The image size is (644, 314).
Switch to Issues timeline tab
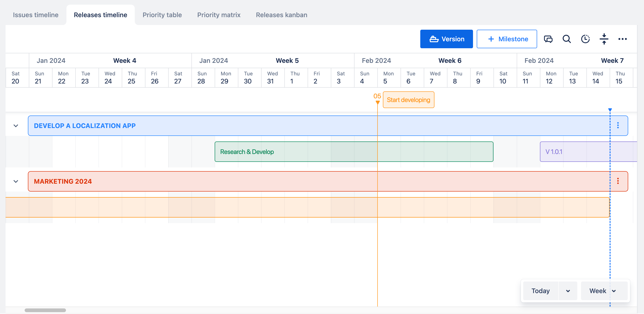[x=36, y=15]
